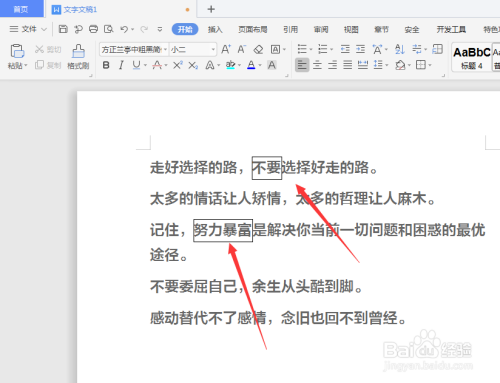This screenshot has width=500, height=383.
Task: Open the 审阅 ribbon tab
Action: [321, 29]
